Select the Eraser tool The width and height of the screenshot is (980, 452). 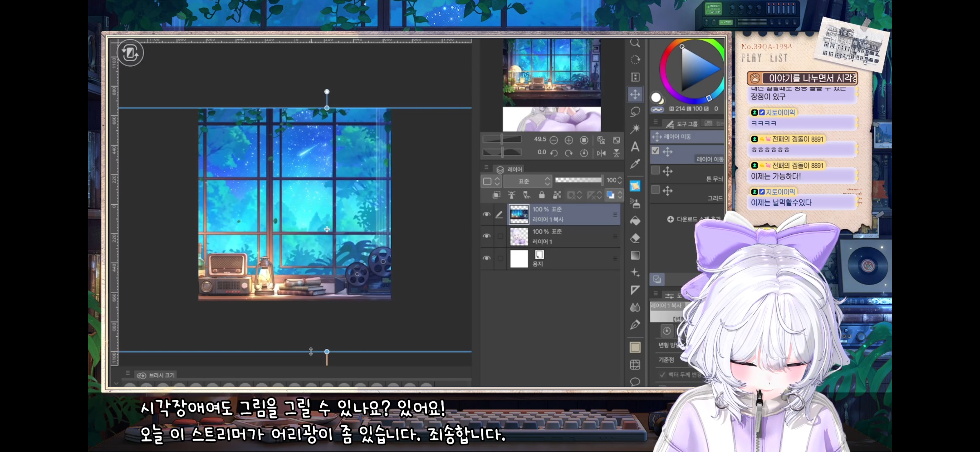[635, 238]
